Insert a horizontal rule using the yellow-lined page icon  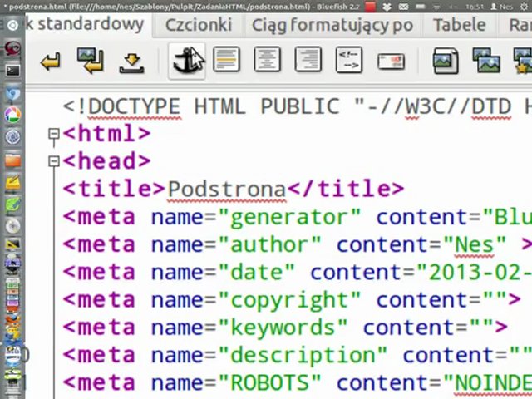[226, 60]
